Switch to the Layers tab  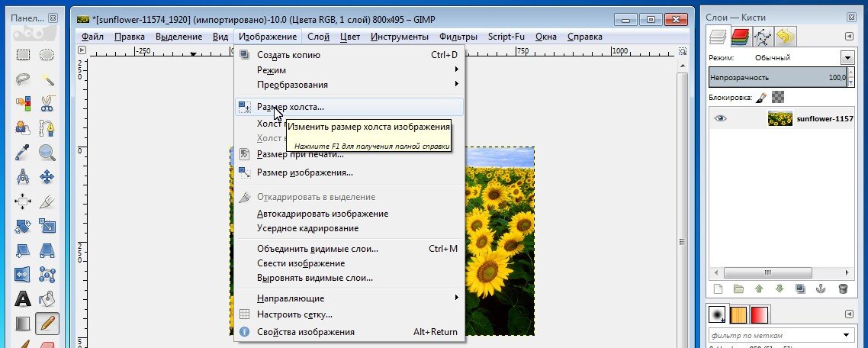click(x=719, y=37)
